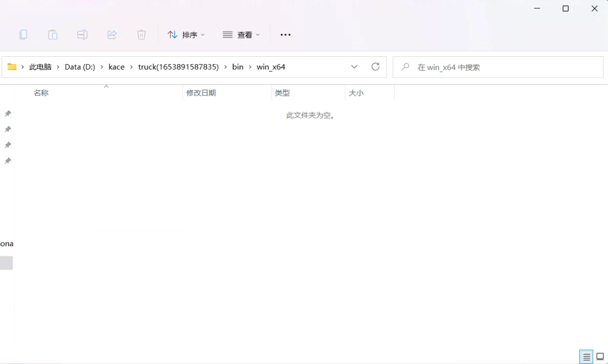The height and width of the screenshot is (364, 608).
Task: Click the Paste clipboard icon
Action: pyautogui.click(x=53, y=34)
